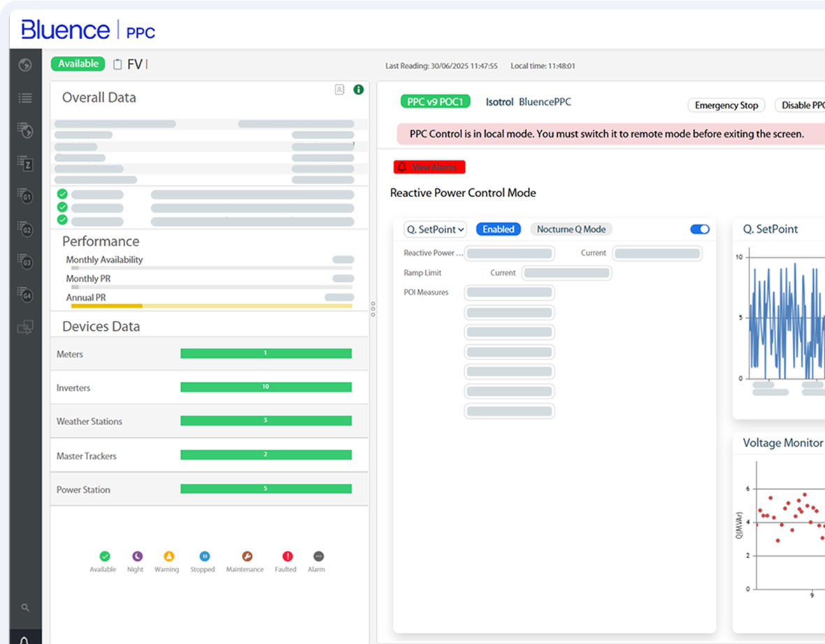Click the Power Station row label

tap(83, 490)
